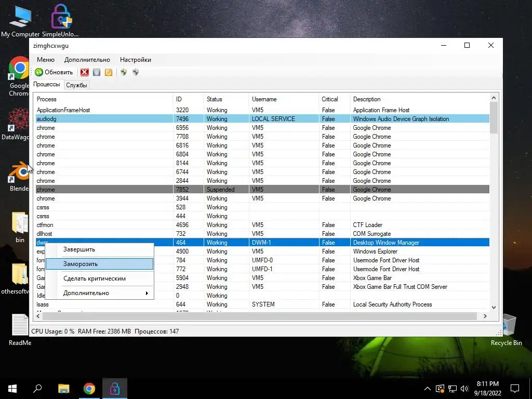
Task: Choose Заморозить in the context menu
Action: tap(99, 264)
